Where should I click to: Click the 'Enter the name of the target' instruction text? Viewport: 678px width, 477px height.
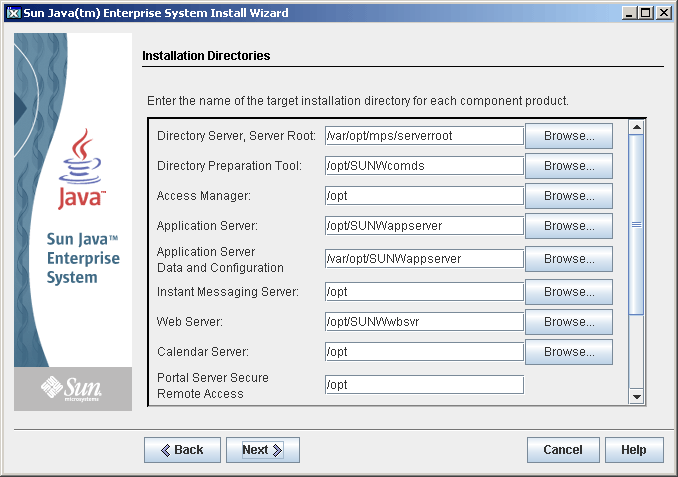pyautogui.click(x=358, y=101)
